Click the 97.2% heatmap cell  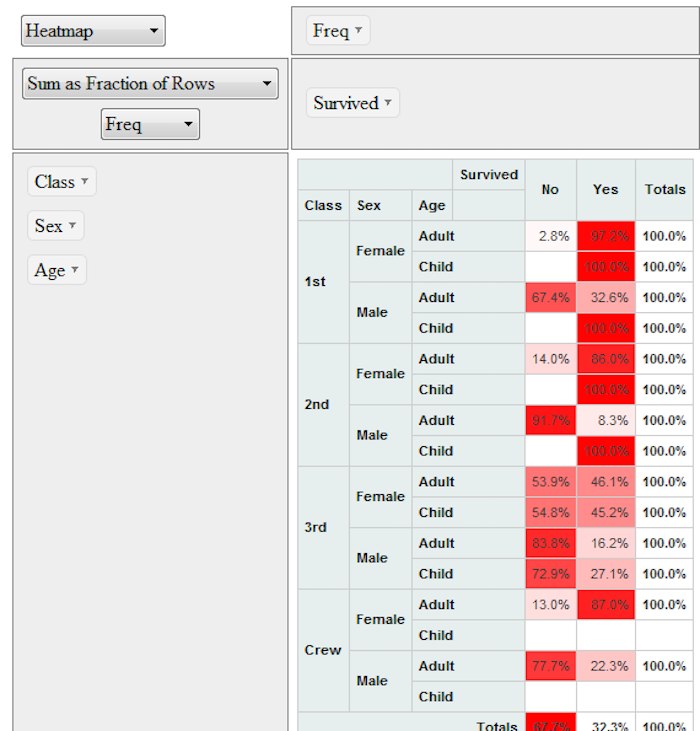(x=606, y=236)
